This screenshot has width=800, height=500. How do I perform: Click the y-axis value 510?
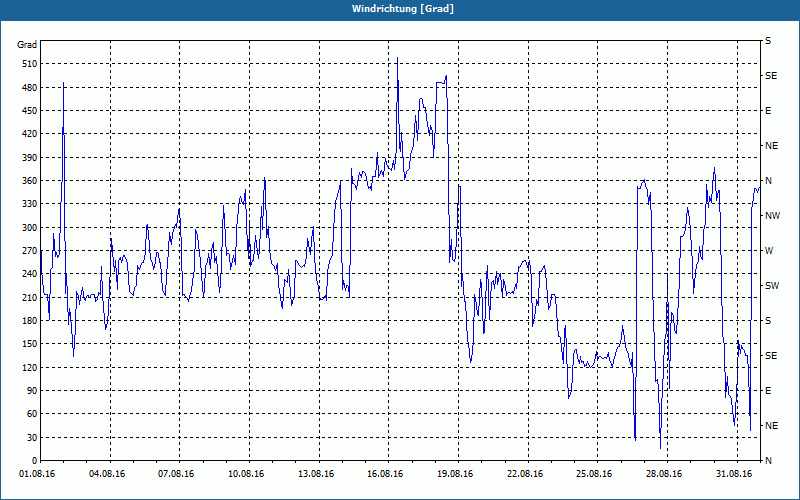[30, 64]
